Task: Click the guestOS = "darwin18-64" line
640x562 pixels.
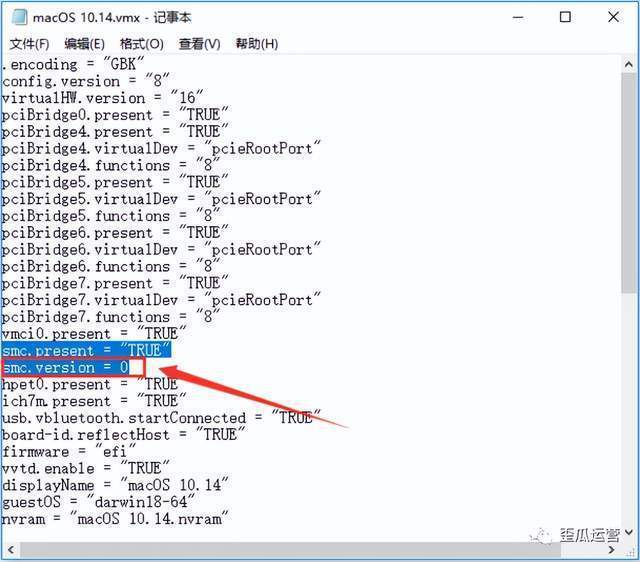Action: (98, 502)
